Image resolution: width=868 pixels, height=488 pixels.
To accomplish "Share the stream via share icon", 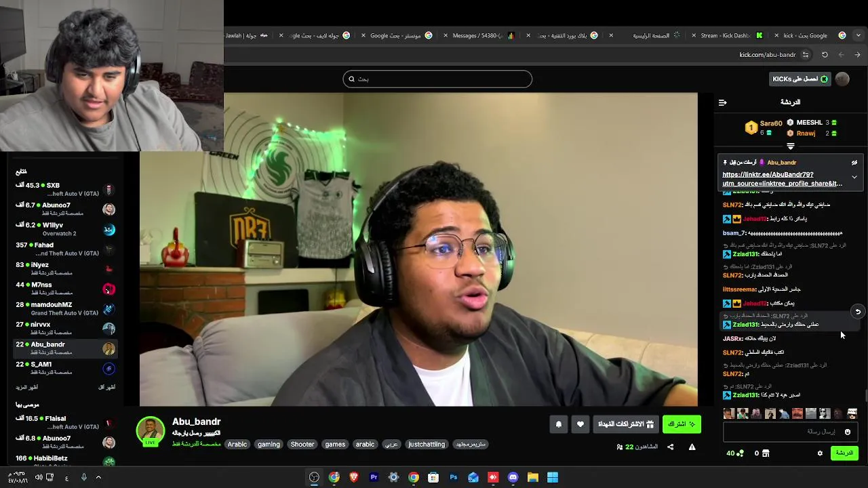I will pos(671,447).
